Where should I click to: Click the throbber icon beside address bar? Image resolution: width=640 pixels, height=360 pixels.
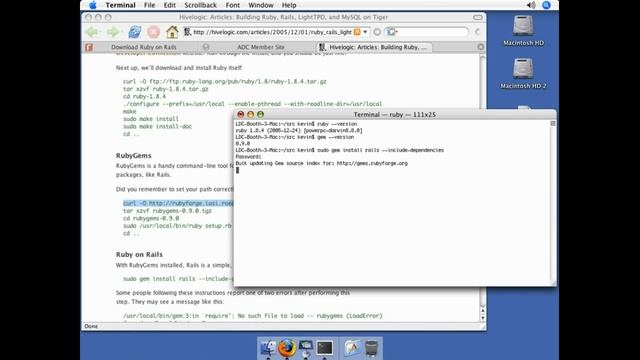coord(377,32)
